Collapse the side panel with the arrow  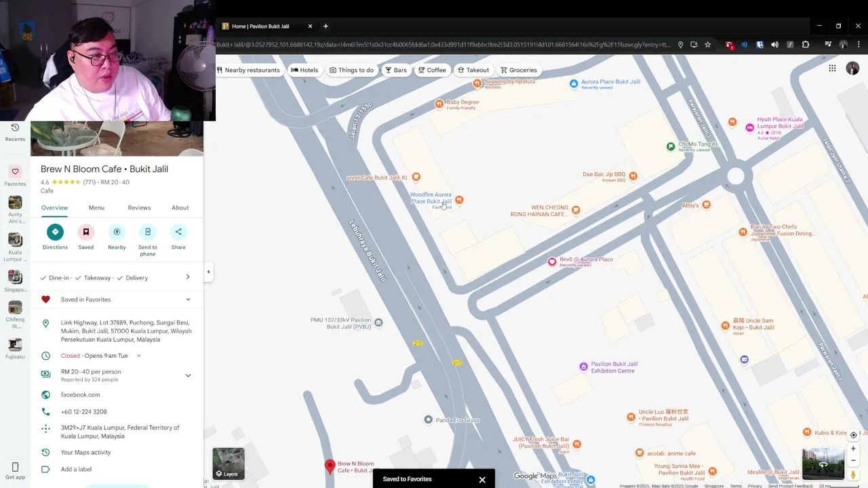tap(208, 272)
